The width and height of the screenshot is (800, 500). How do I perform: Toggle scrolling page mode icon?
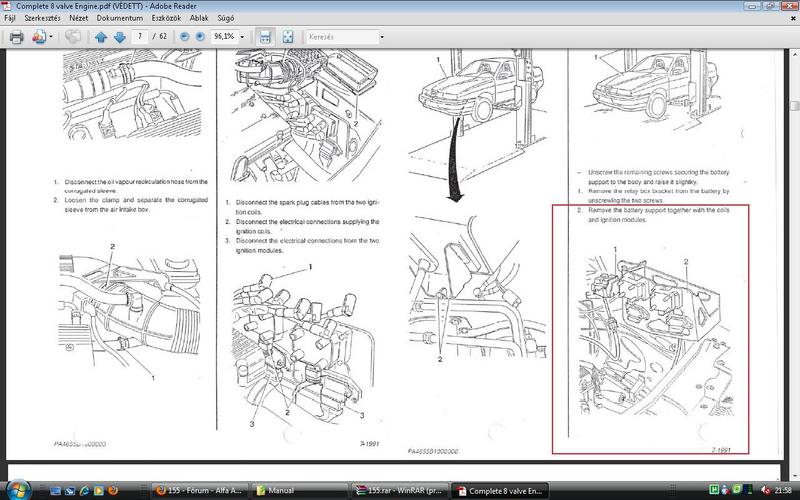(x=264, y=37)
